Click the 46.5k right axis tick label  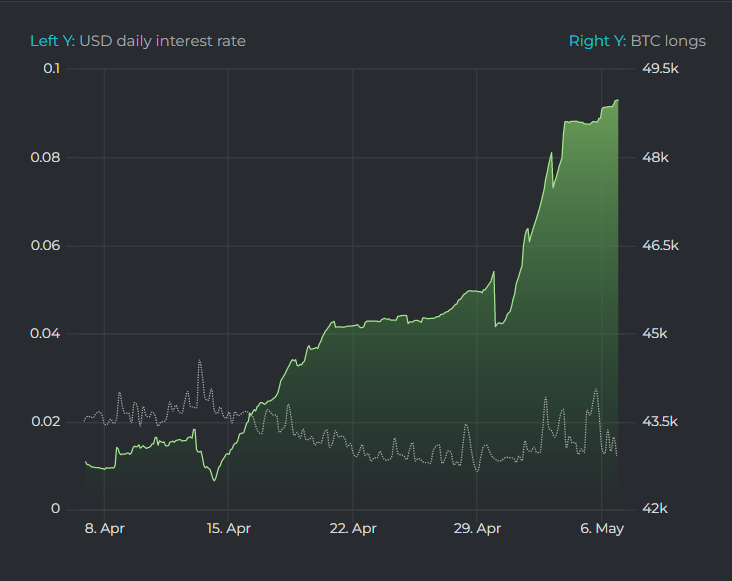pos(661,245)
